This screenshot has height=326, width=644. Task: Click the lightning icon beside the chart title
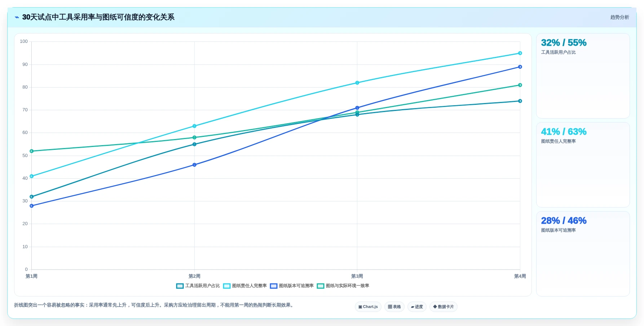(17, 17)
